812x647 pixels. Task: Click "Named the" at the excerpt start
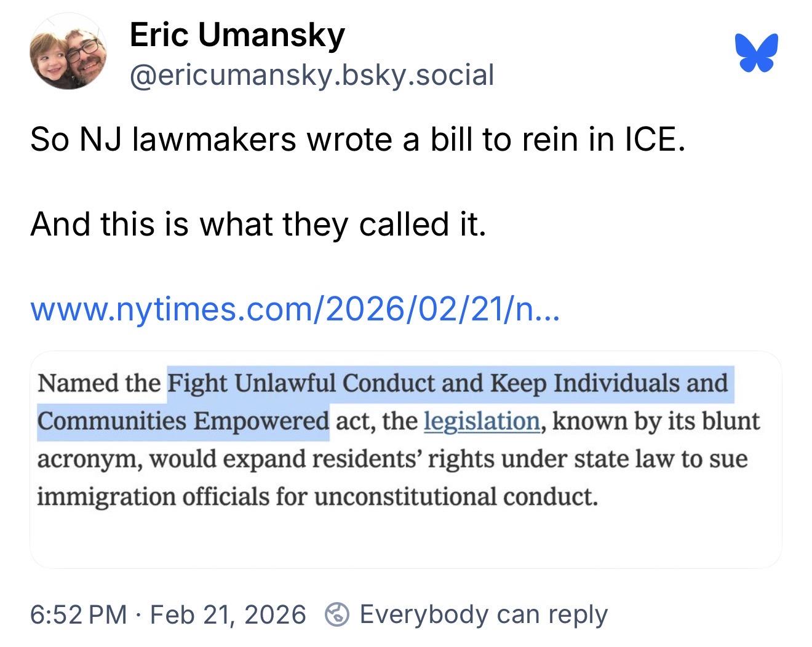(x=98, y=383)
